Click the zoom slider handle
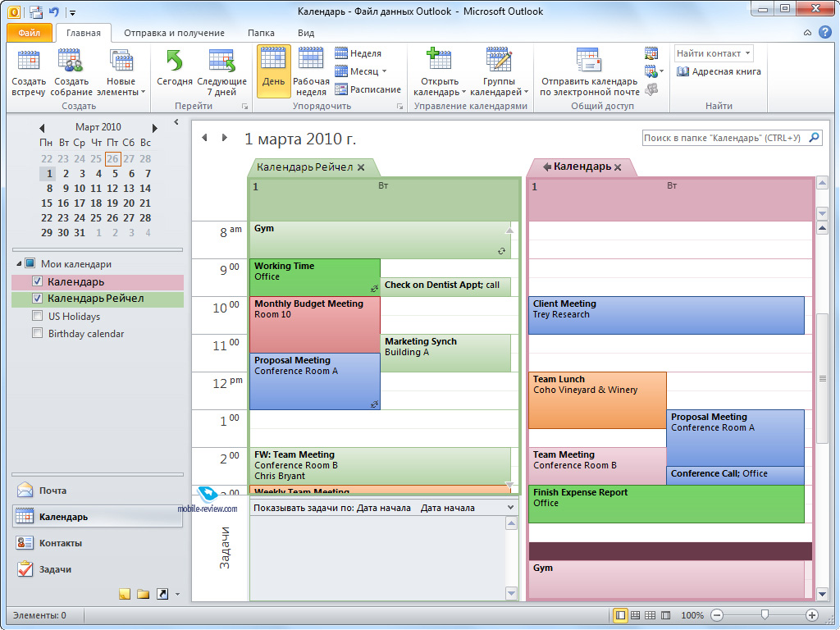The image size is (840, 630). point(765,614)
